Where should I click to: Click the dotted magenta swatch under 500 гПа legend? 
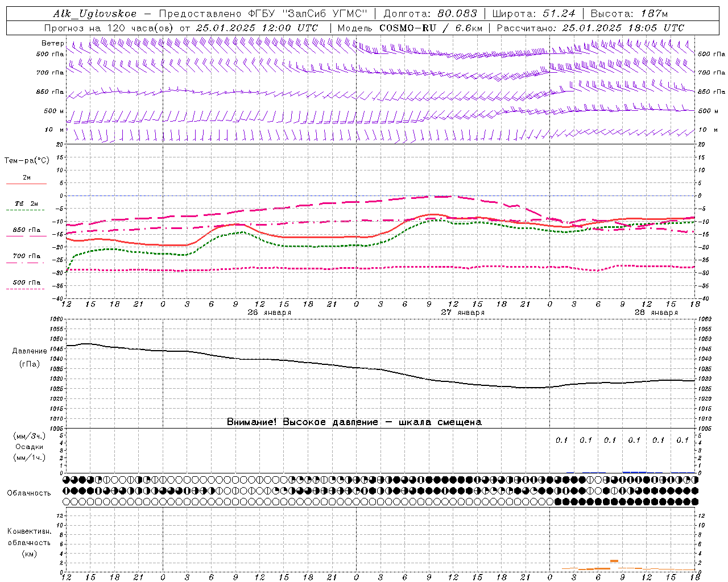pyautogui.click(x=26, y=289)
